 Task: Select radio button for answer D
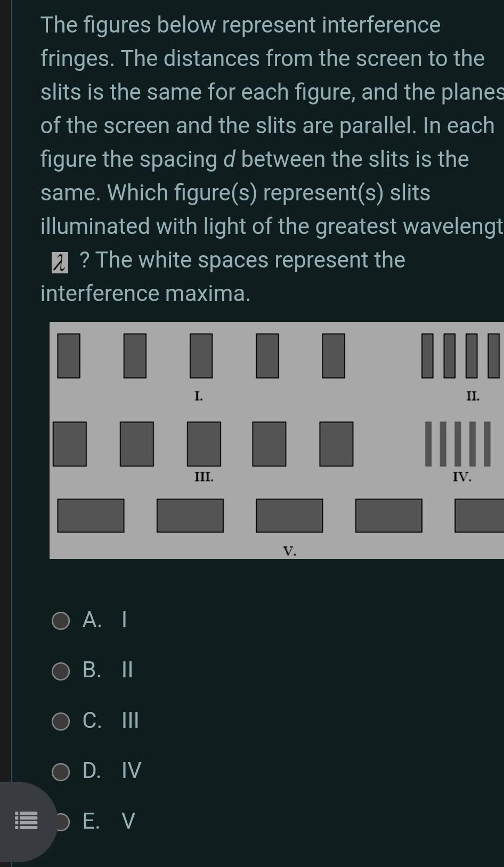(x=61, y=771)
